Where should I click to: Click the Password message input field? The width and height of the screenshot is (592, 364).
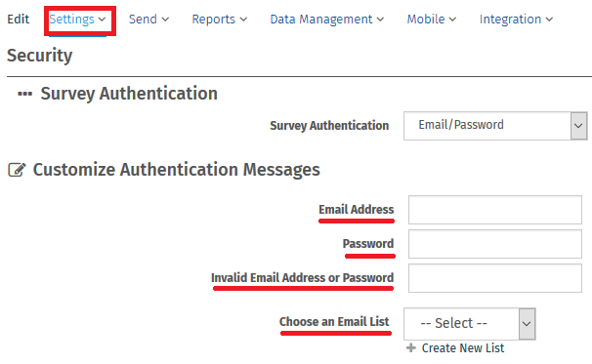coord(495,244)
